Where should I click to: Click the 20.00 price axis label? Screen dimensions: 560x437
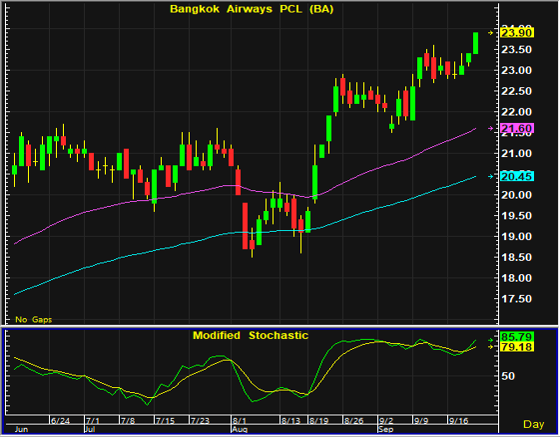(516, 195)
